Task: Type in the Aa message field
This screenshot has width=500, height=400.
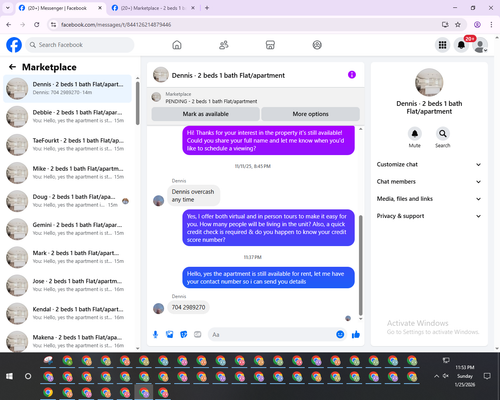Action: coord(272,334)
